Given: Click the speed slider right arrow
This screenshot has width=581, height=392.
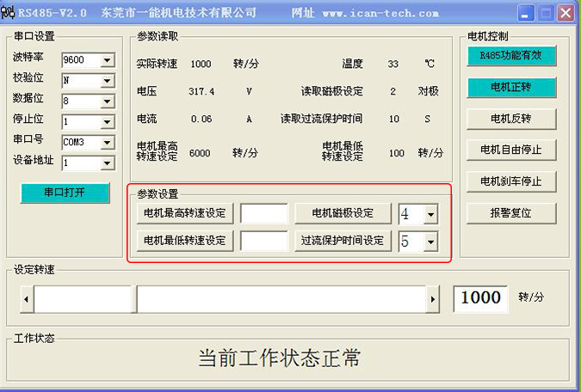Looking at the screenshot, I should tap(432, 299).
